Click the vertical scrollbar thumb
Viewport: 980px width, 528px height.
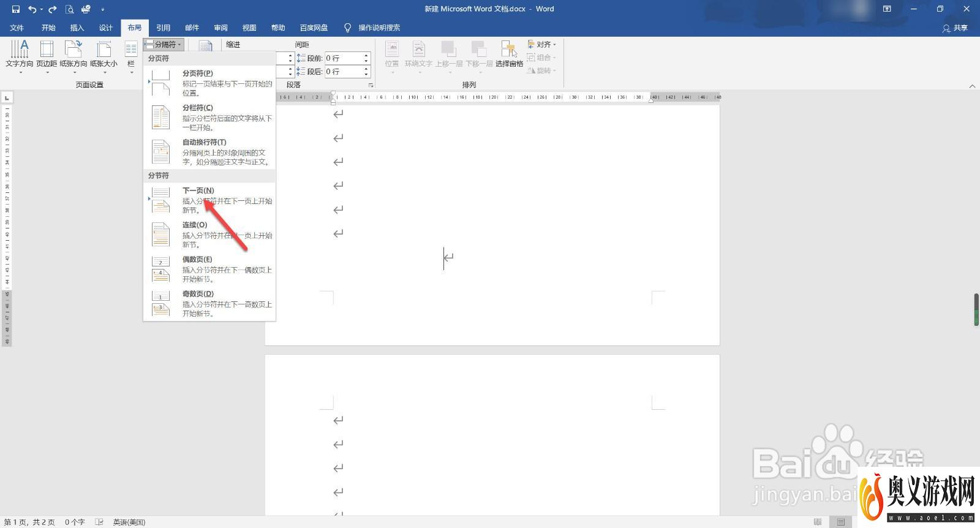[976, 310]
